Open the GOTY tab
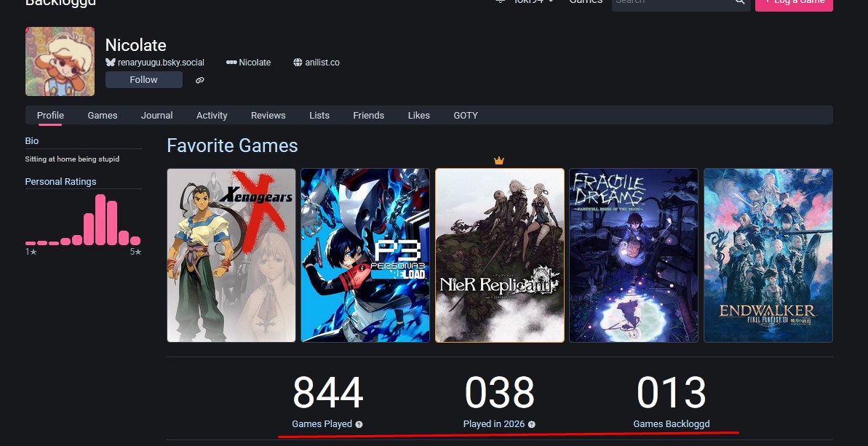 pos(466,115)
